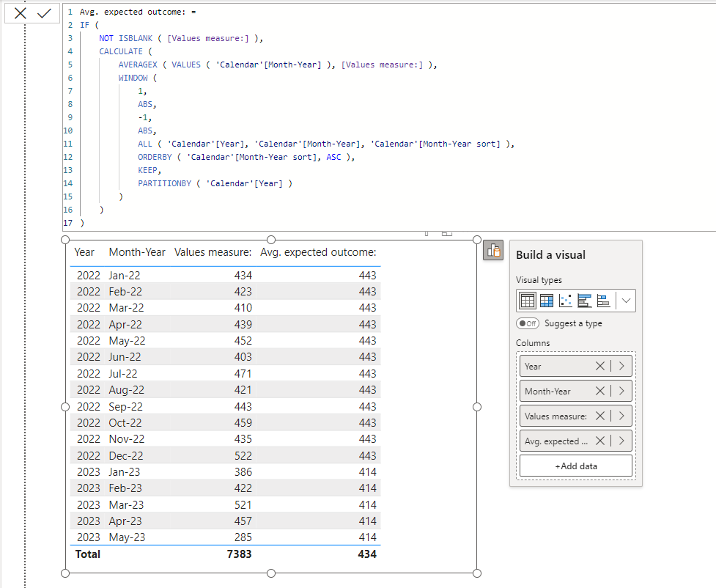The image size is (716, 588).
Task: Click inside formula line 5 with AVERAGEX
Action: pos(278,65)
